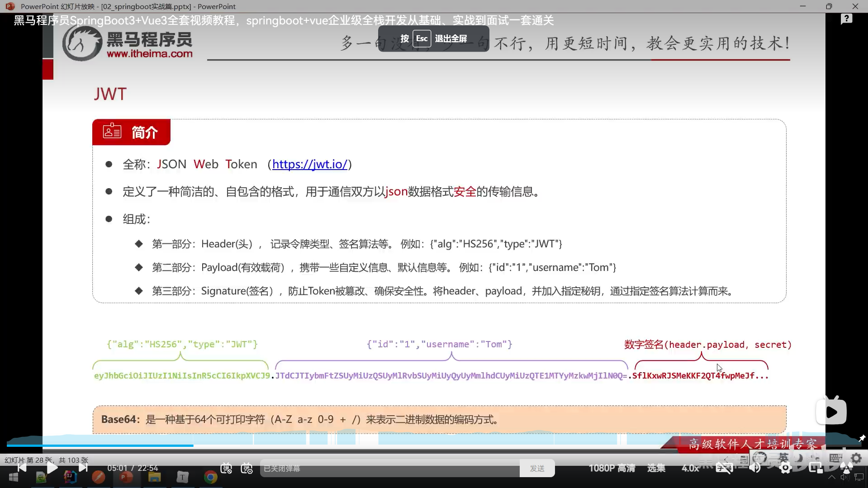Open the player settings gear icon

[786, 468]
